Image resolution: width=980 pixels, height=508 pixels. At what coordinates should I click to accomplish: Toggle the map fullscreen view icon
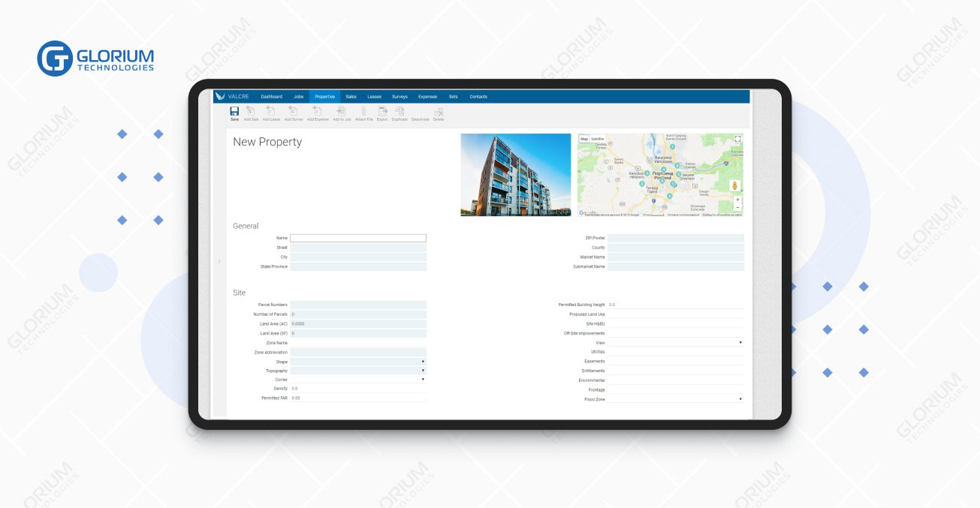coord(737,139)
